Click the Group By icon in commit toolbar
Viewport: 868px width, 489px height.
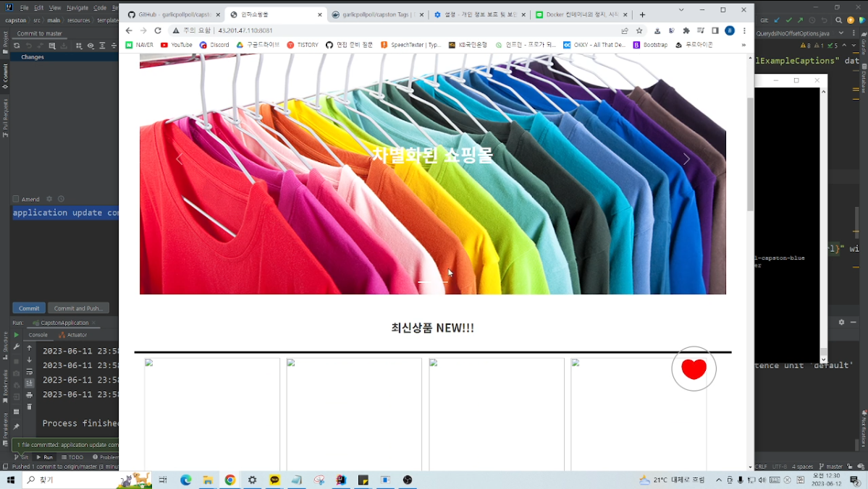tap(79, 46)
